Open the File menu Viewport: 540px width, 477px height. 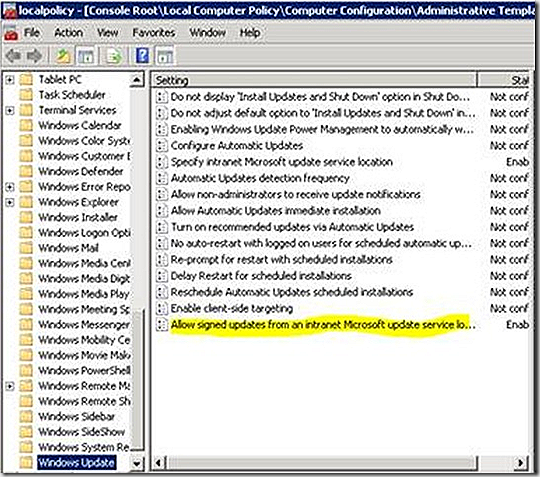pyautogui.click(x=32, y=33)
